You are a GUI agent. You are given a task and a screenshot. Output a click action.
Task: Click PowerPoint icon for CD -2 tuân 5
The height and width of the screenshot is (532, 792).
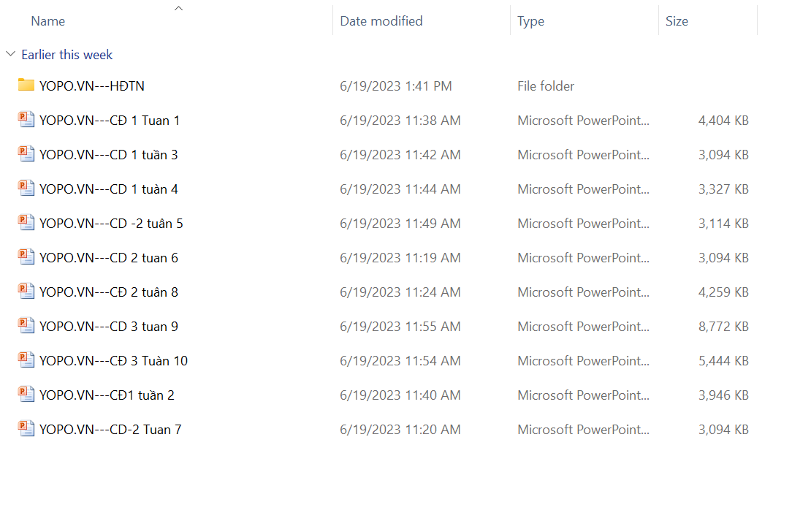[26, 223]
